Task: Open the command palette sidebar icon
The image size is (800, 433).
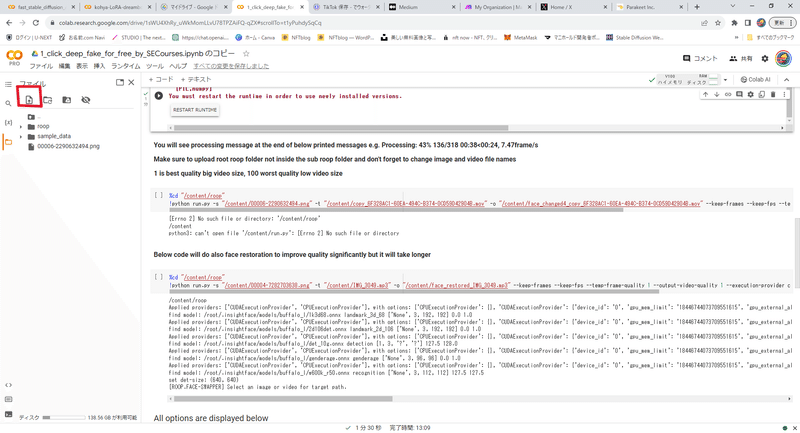Action: click(8, 399)
